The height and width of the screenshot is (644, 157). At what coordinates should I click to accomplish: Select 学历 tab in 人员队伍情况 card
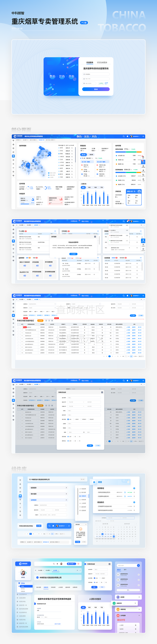click(102, 607)
